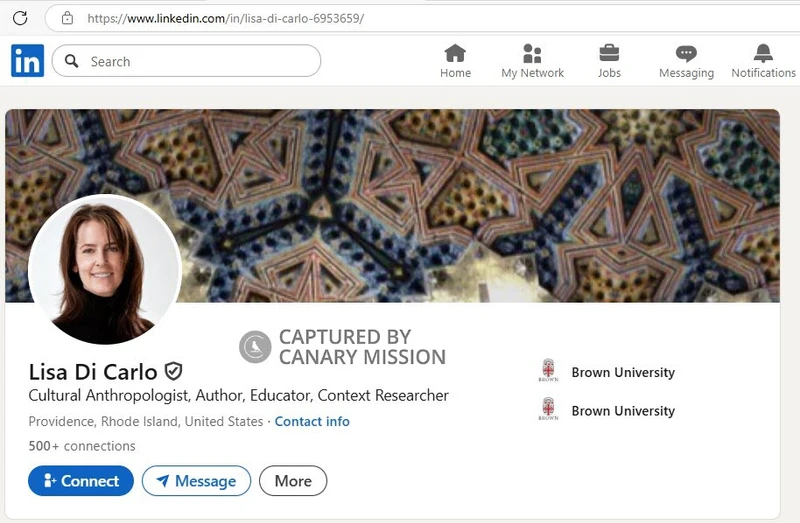This screenshot has height=523, width=800.
Task: Open the More actions dropdown
Action: pyautogui.click(x=293, y=481)
